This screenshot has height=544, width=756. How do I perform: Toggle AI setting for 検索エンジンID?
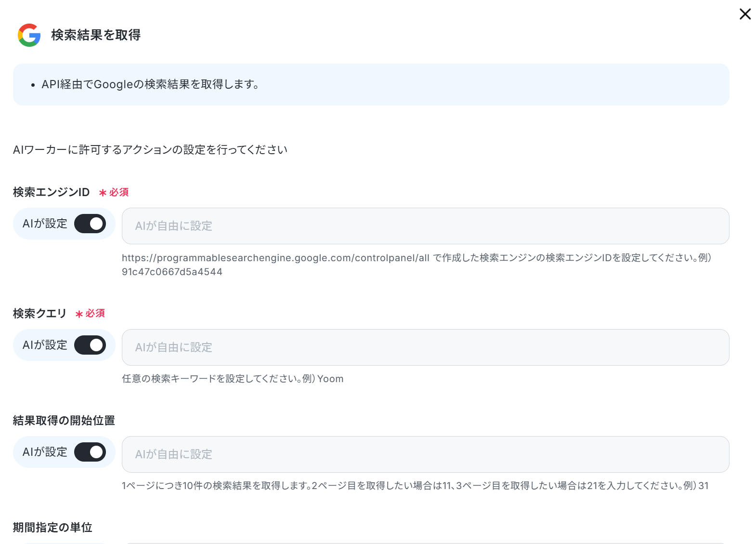[90, 224]
